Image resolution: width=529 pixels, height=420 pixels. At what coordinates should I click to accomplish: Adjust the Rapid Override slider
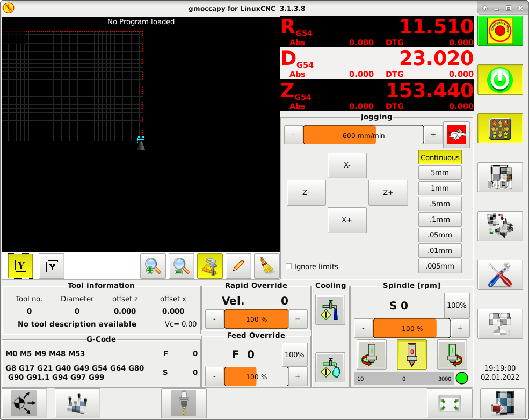point(256,319)
